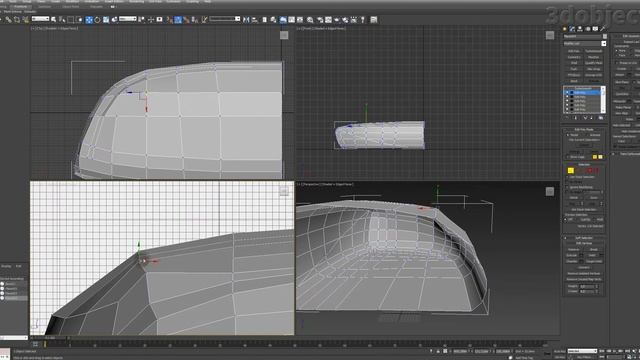640x360 pixels.
Task: Collapse the Edit Poly Mode rollout
Action: 584,129
